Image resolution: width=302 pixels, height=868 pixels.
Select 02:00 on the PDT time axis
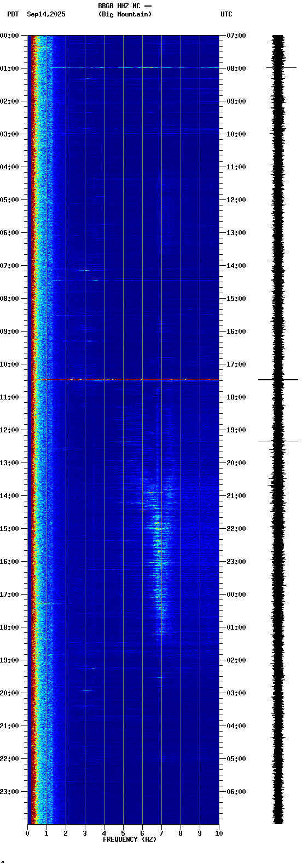(9, 101)
